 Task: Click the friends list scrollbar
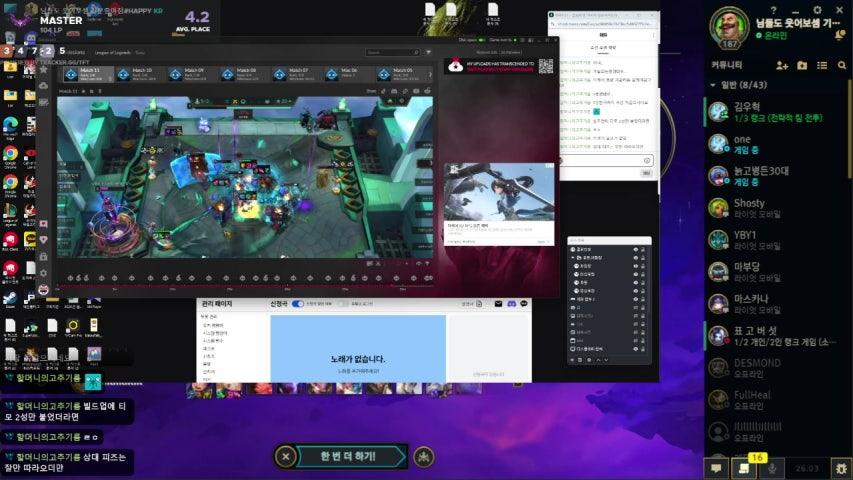pos(849,128)
